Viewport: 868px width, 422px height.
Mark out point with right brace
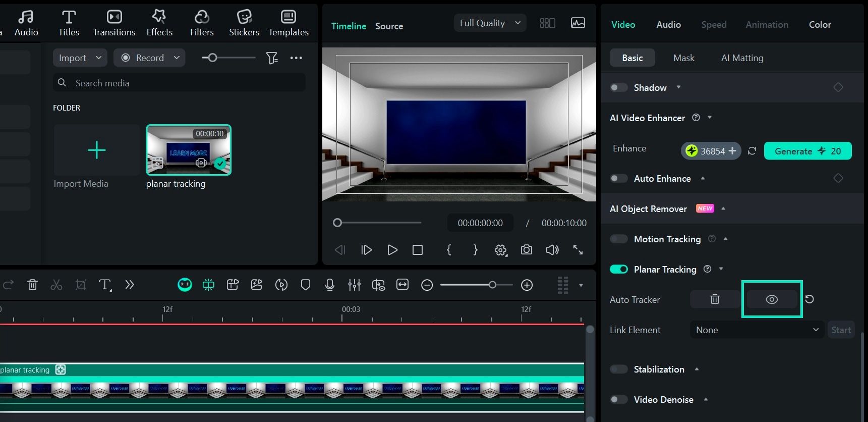point(475,250)
